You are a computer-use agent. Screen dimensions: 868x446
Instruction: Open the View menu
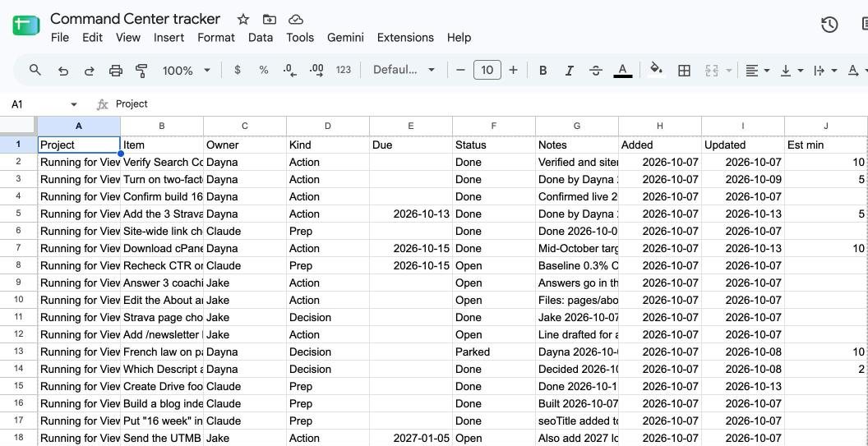[x=128, y=38]
